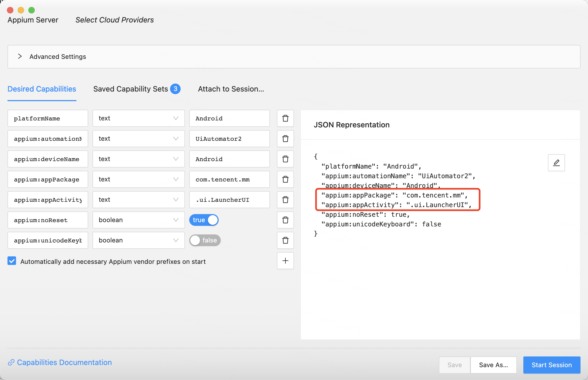Enable the appium:unicodeKeyboard false switch
This screenshot has width=588, height=380.
tap(205, 240)
